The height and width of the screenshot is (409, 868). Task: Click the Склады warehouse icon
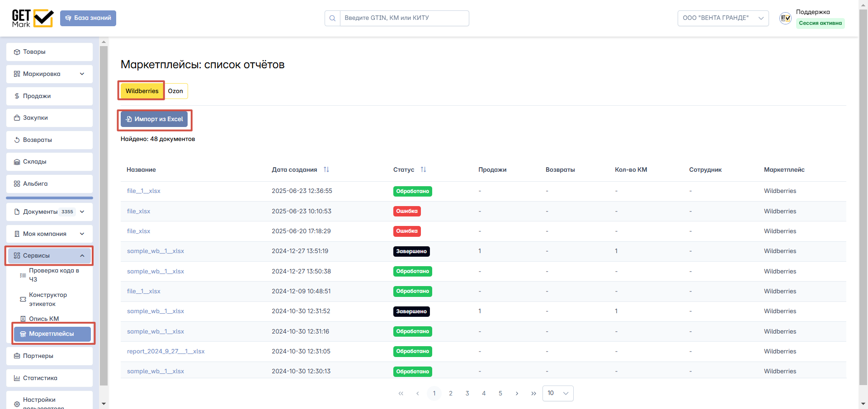17,162
